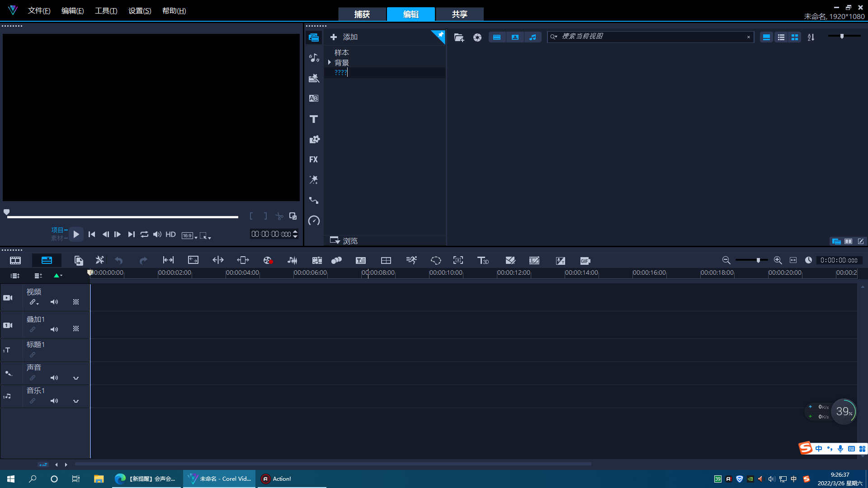Click the preview timecode field
This screenshot has width=868, height=488.
coord(271,234)
